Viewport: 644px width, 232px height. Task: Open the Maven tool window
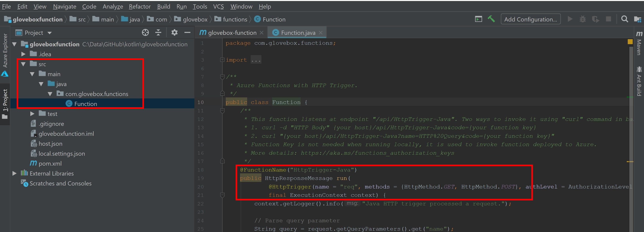[x=639, y=44]
